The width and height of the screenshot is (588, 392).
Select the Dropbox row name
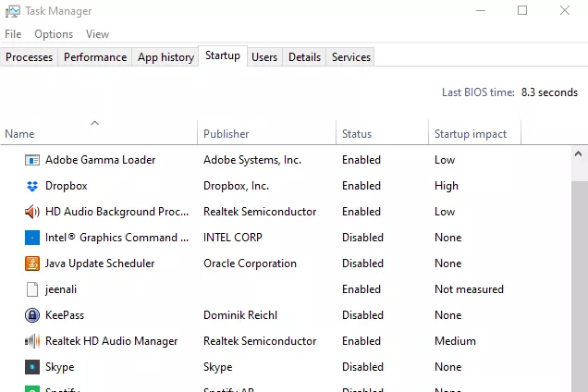pos(67,186)
